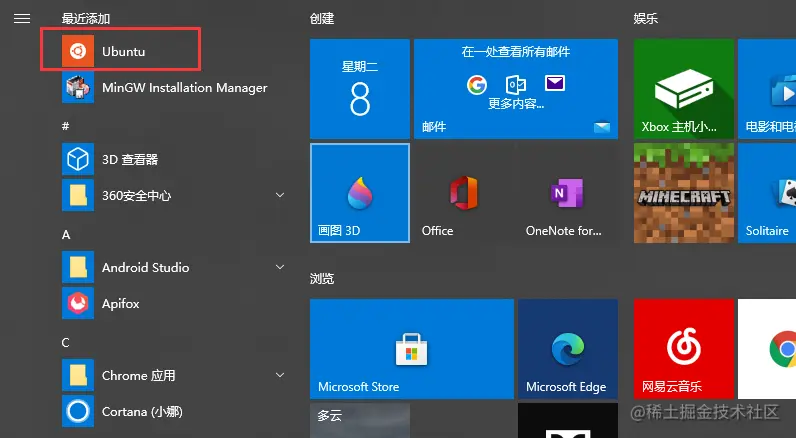Open the calendar tile showing 星期二 8
796x438 pixels.
pyautogui.click(x=360, y=89)
